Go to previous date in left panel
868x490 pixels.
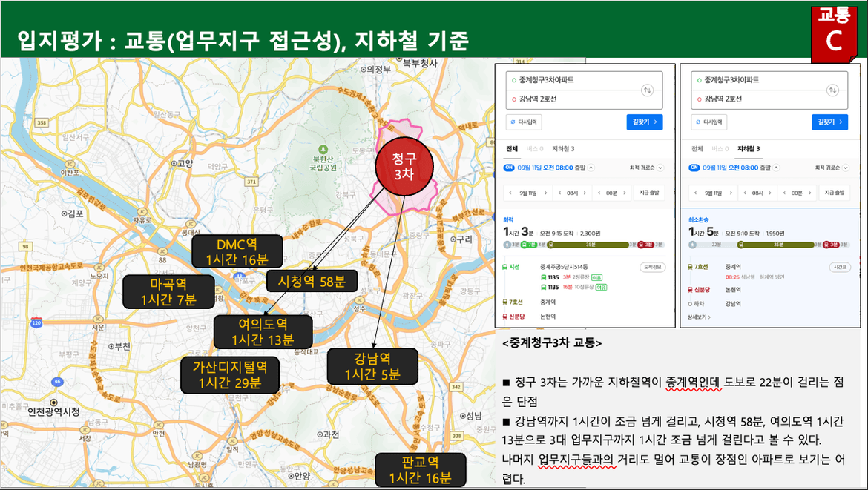(x=510, y=193)
